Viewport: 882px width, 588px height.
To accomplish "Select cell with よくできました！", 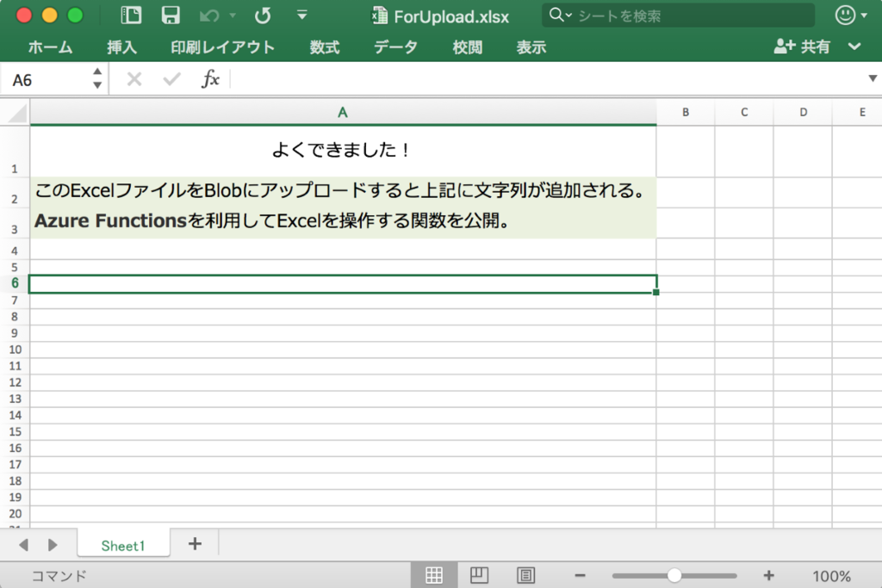I will point(343,151).
